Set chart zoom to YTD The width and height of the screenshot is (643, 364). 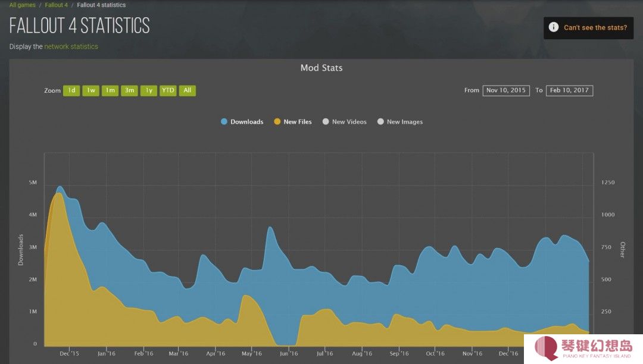pos(168,90)
